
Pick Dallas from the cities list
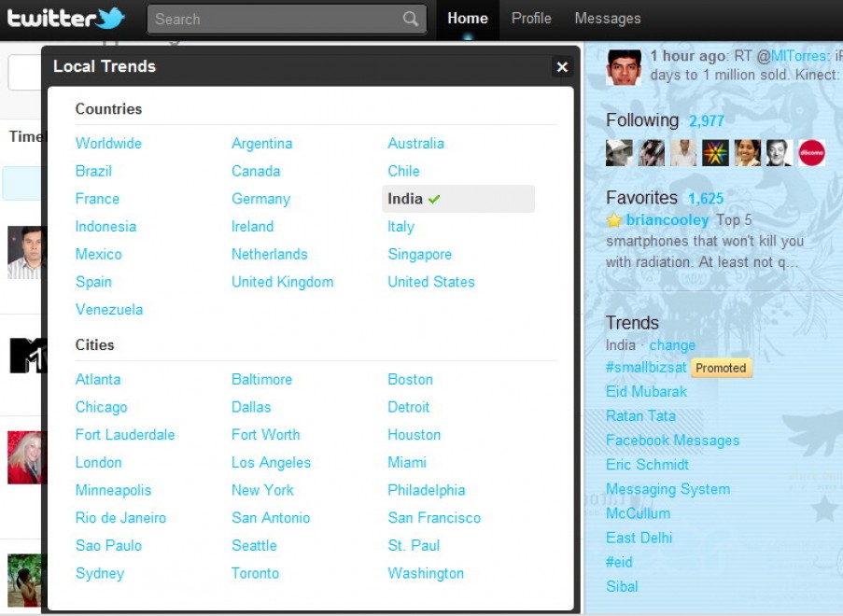pos(251,407)
